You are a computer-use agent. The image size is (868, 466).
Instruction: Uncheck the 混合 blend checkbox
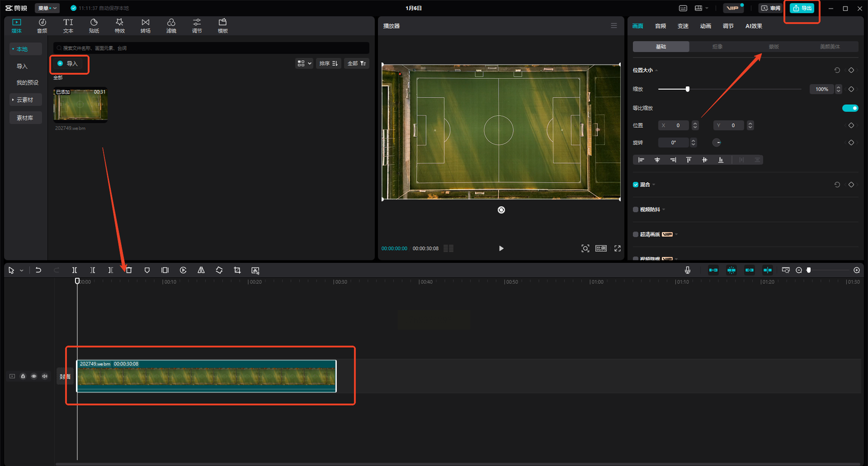coord(635,184)
